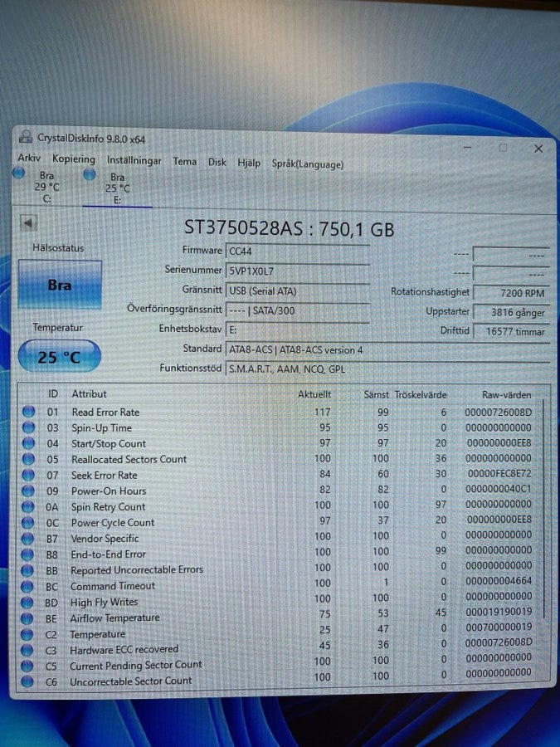
Task: Open the Tema menu
Action: [x=185, y=161]
